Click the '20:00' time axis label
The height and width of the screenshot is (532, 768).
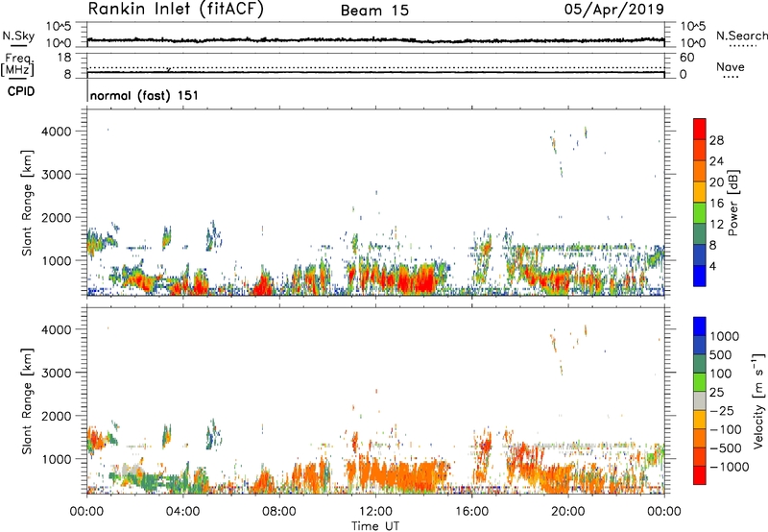(567, 512)
